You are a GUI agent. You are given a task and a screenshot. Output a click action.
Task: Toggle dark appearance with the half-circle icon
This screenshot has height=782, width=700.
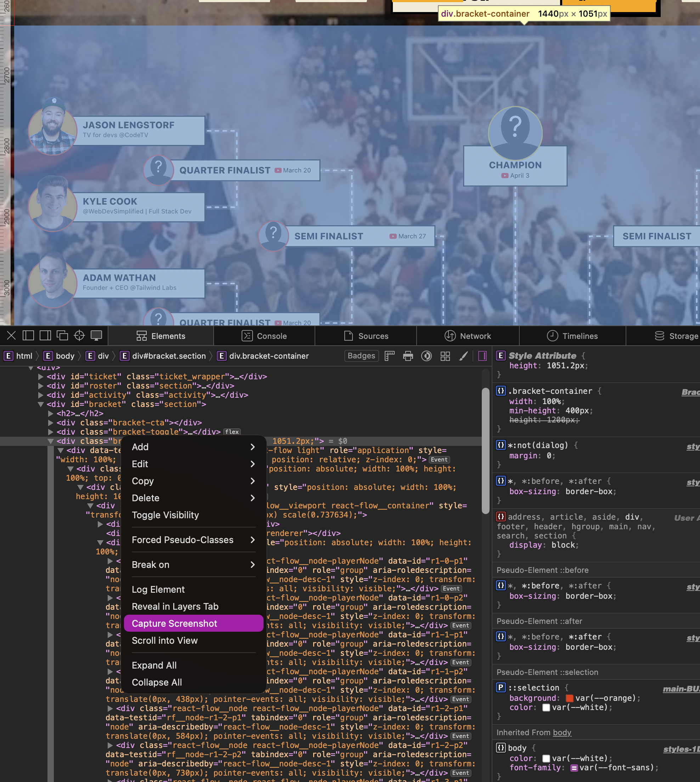point(426,356)
